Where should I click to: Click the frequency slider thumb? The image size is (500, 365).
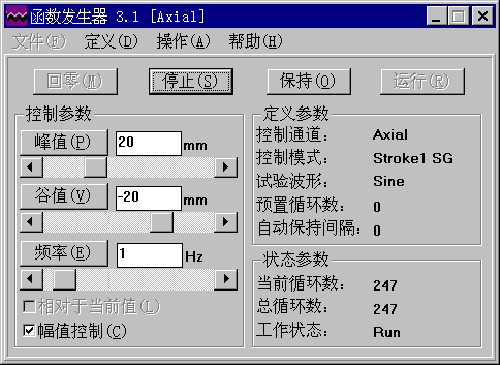[x=64, y=279]
